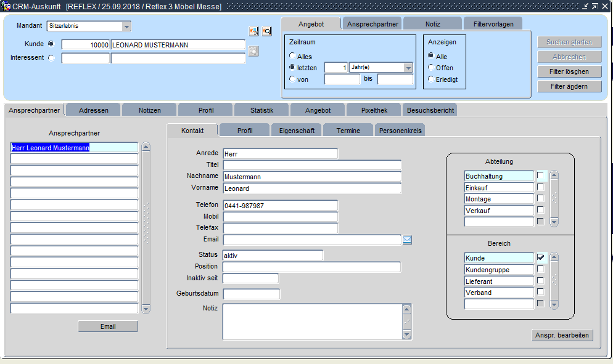Choose the Offen option under Anzeigen
613x364 pixels.
tap(431, 68)
